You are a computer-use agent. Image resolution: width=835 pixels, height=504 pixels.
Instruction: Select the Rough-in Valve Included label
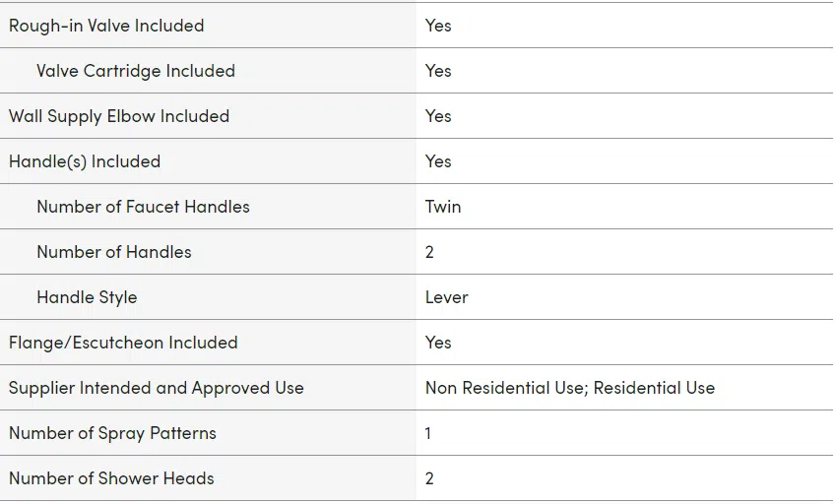click(x=106, y=26)
